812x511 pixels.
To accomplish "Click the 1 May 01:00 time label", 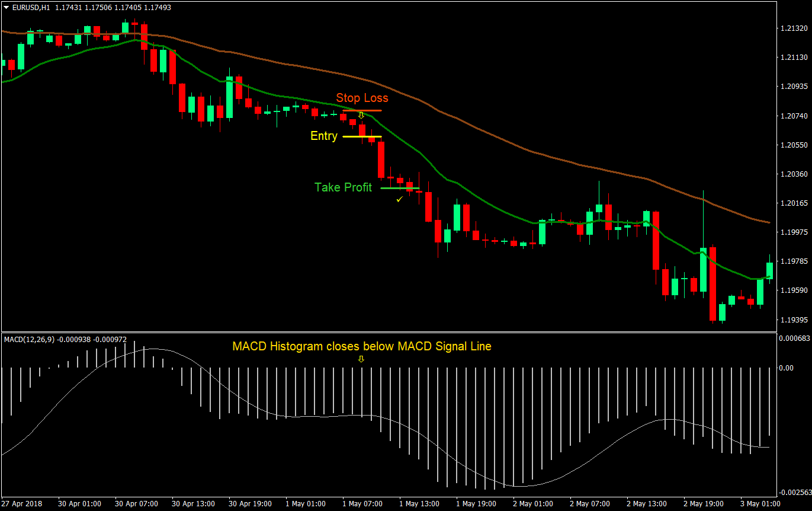I will coord(306,504).
